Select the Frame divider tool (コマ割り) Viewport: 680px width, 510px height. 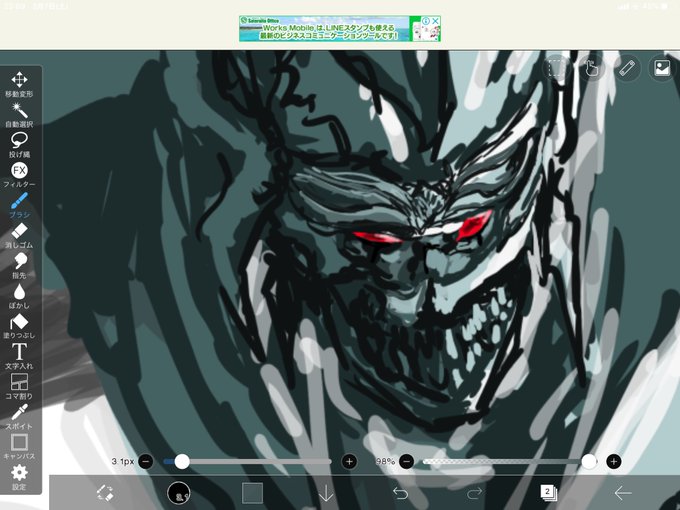[19, 386]
